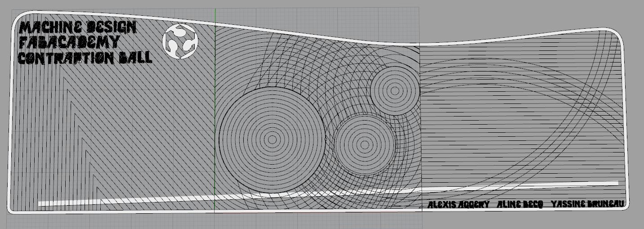Image resolution: width=644 pixels, height=229 pixels.
Task: Click the Fab Lab logo emblem
Action: coord(180,41)
